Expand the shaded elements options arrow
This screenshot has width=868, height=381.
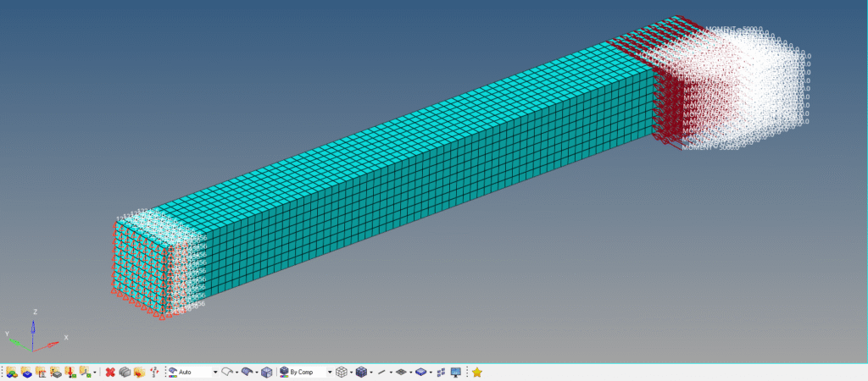[x=371, y=373]
